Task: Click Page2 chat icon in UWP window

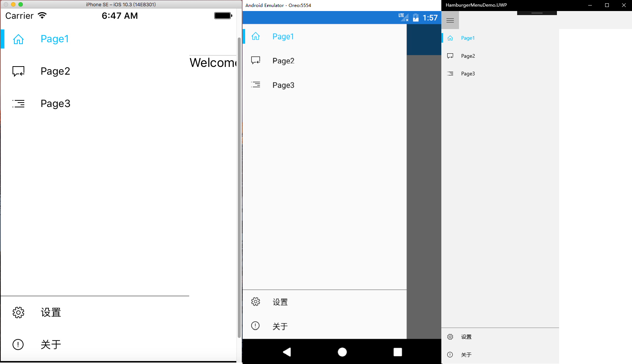Action: [450, 56]
